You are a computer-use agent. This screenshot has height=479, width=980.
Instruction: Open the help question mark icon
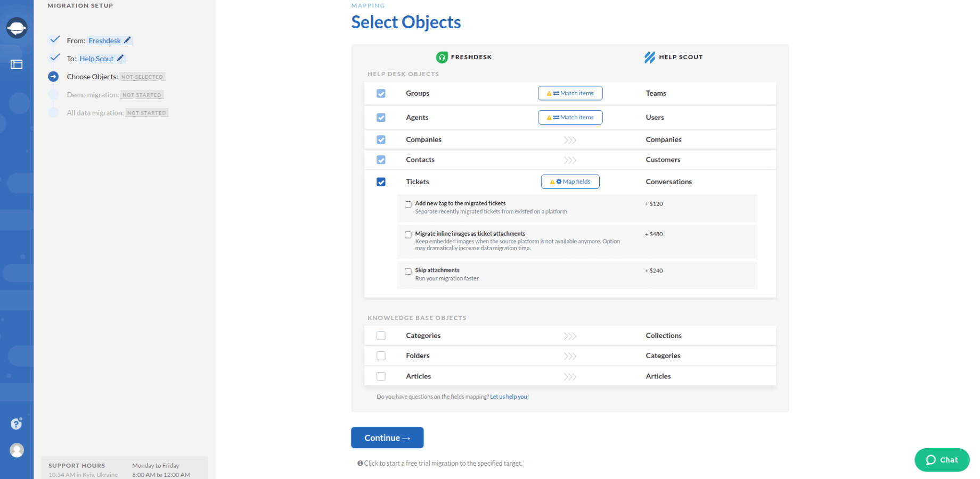[17, 424]
